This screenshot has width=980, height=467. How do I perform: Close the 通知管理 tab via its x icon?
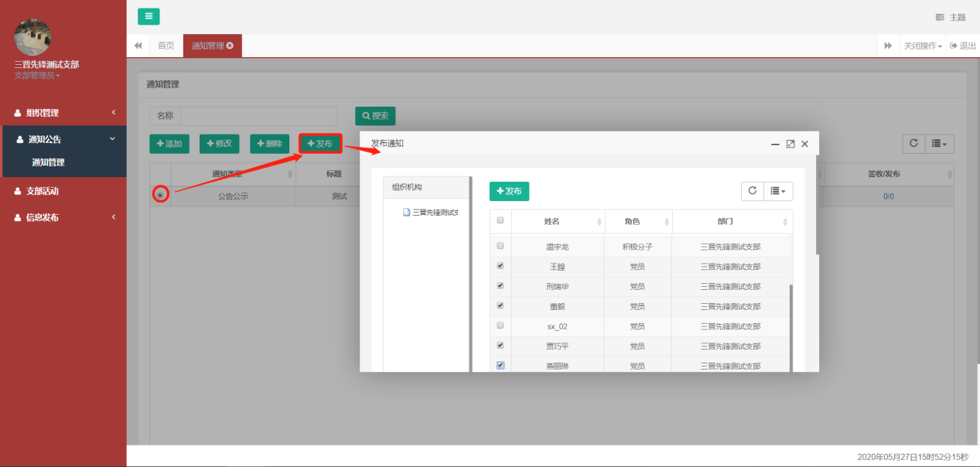pyautogui.click(x=230, y=46)
